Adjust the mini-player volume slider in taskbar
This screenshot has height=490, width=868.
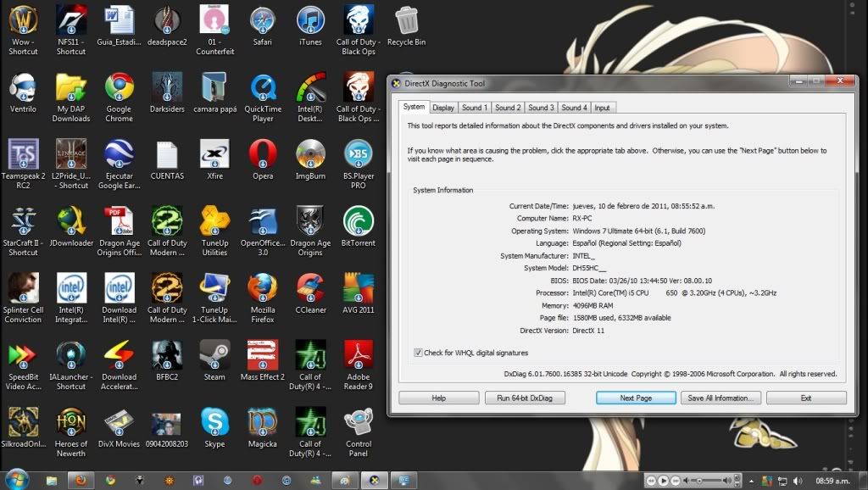point(708,481)
